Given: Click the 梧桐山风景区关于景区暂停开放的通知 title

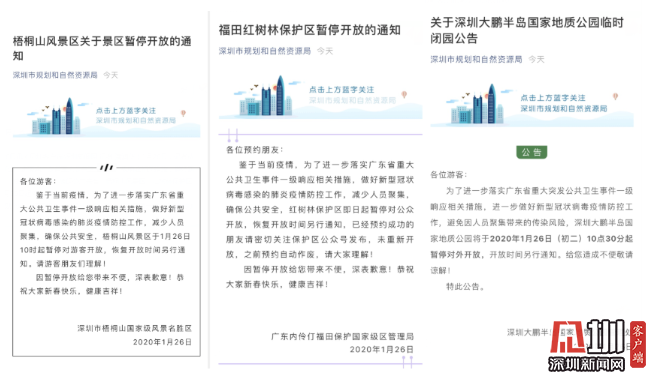Looking at the screenshot, I should point(102,48).
